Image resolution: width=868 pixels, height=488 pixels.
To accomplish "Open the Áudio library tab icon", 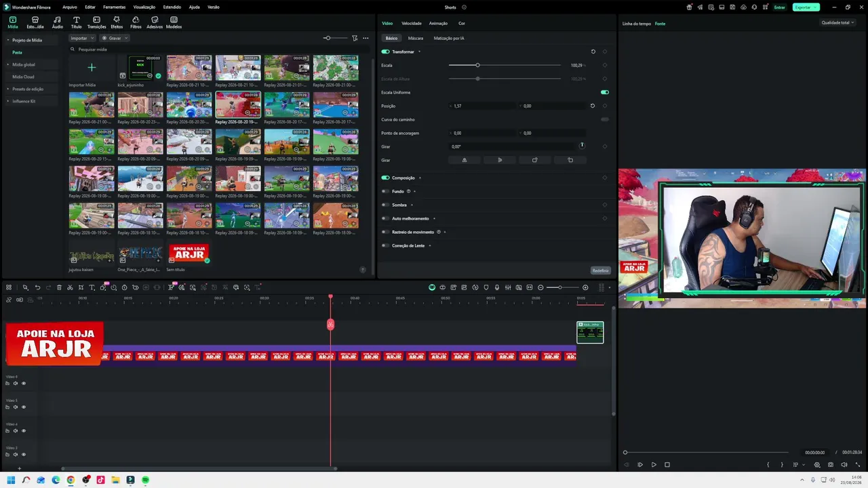I will [x=57, y=20].
